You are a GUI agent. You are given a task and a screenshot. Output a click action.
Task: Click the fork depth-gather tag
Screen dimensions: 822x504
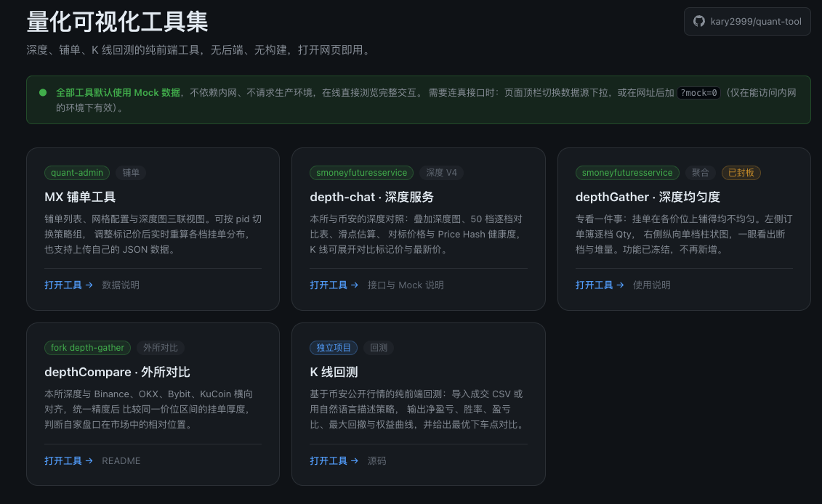pyautogui.click(x=87, y=347)
